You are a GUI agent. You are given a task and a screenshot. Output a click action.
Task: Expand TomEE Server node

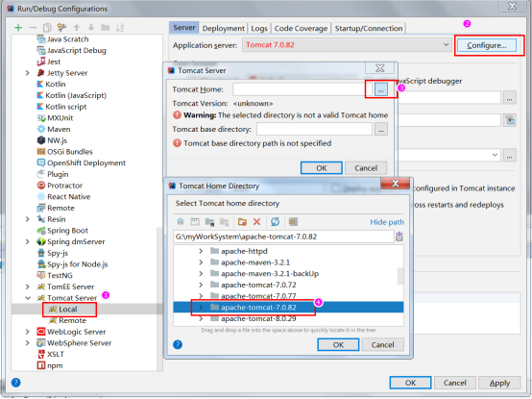click(28, 287)
